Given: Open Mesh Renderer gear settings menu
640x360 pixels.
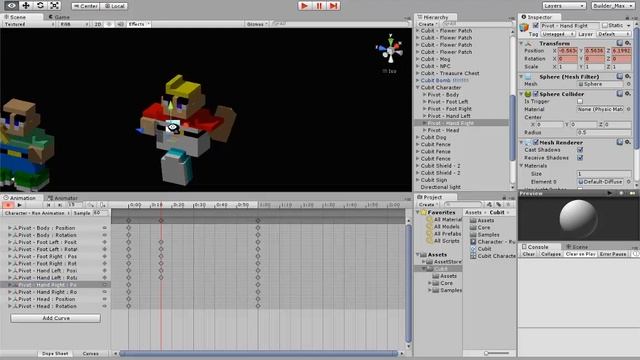Looking at the screenshot, I should tap(628, 142).
